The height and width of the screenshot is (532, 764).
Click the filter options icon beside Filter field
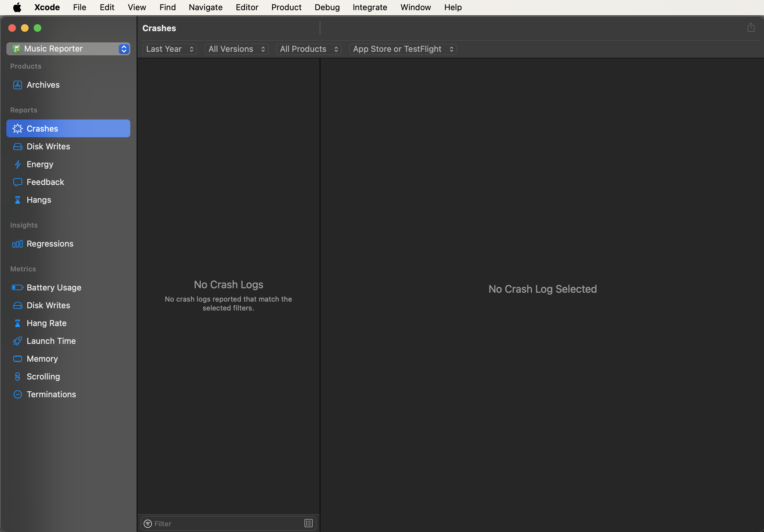coord(148,524)
